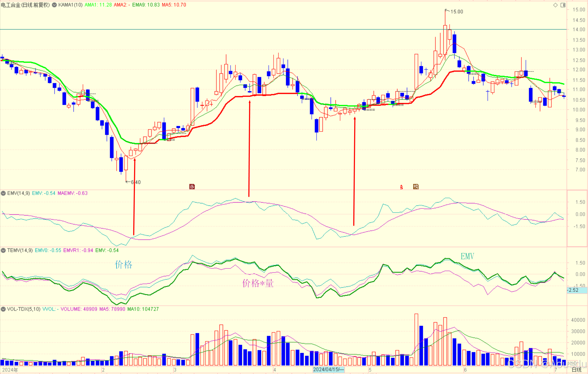The width and height of the screenshot is (588, 374).
Task: Click the 涨 marker icon below candlesticks
Action: [x=192, y=187]
